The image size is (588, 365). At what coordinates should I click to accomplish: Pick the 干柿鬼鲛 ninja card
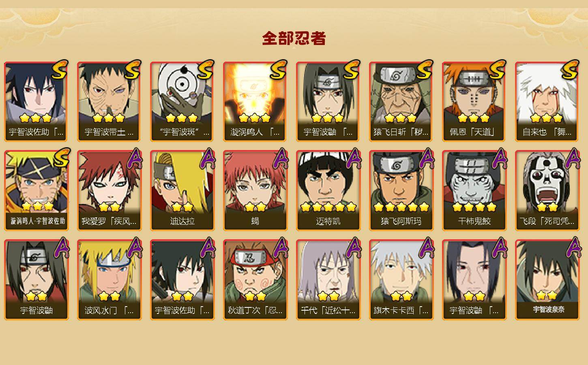[x=474, y=191]
